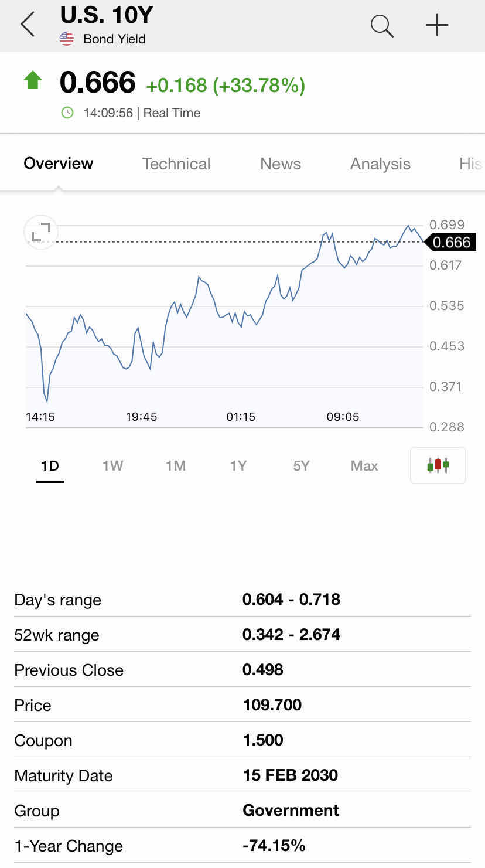Tap the plus icon to add to watchlist
The height and width of the screenshot is (868, 485).
click(437, 25)
